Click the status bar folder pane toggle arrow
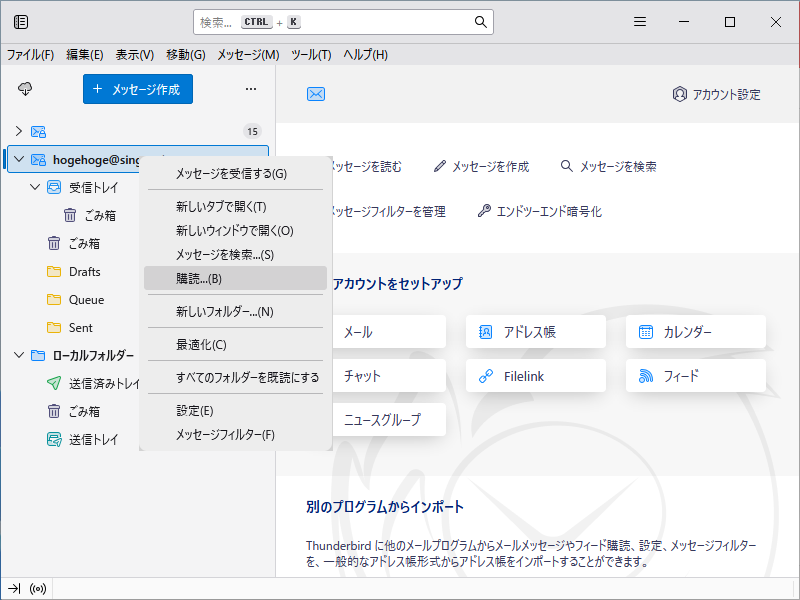This screenshot has height=600, width=800. tap(14, 589)
